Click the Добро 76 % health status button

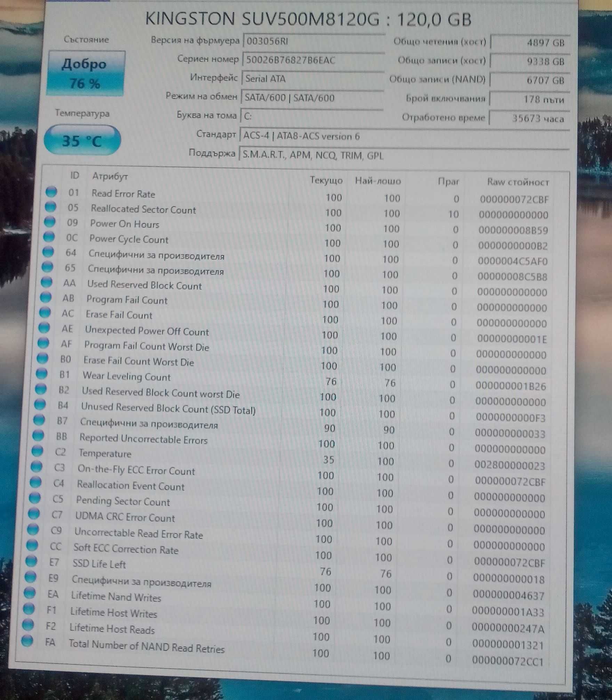click(x=86, y=73)
